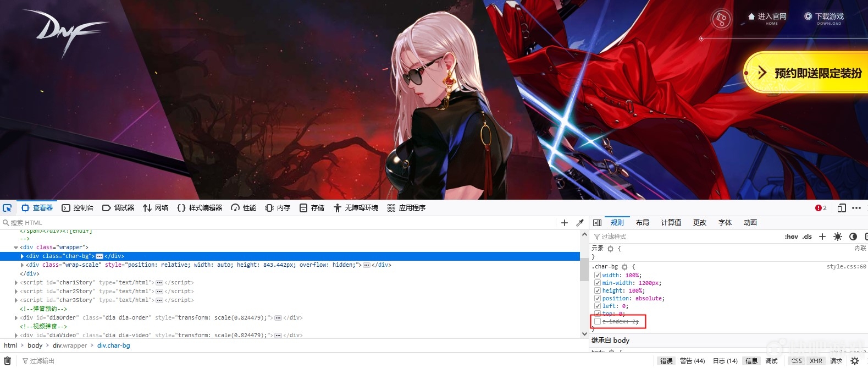Toggle the CSS console filter
The image size is (868, 368).
pos(797,361)
